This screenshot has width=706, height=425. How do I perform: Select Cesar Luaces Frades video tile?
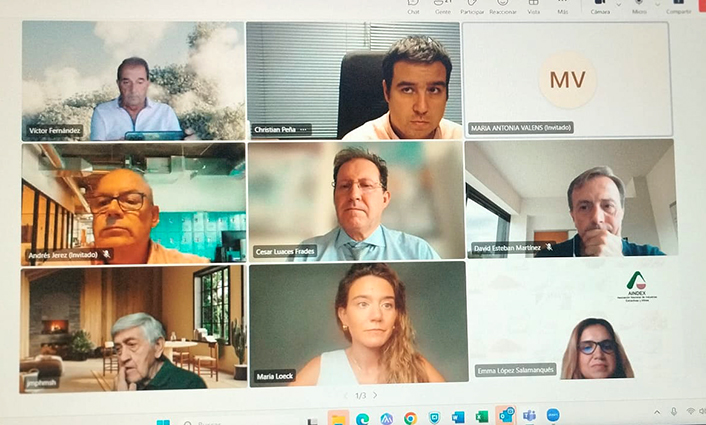[x=356, y=201]
